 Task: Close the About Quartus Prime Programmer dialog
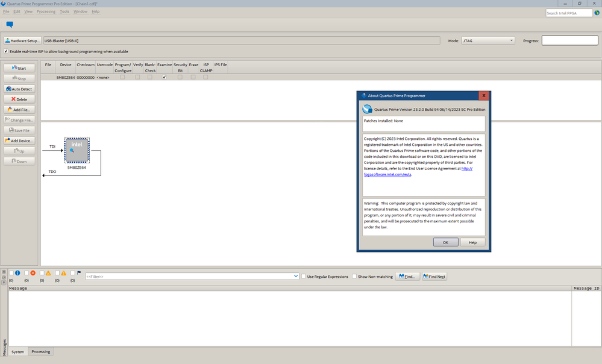tap(484, 96)
